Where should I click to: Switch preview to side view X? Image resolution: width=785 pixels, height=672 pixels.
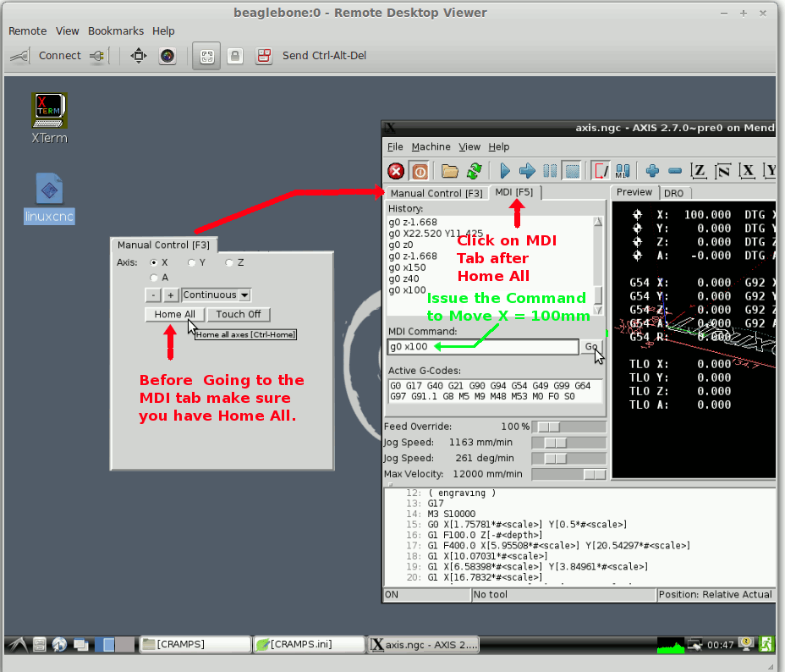[x=747, y=171]
